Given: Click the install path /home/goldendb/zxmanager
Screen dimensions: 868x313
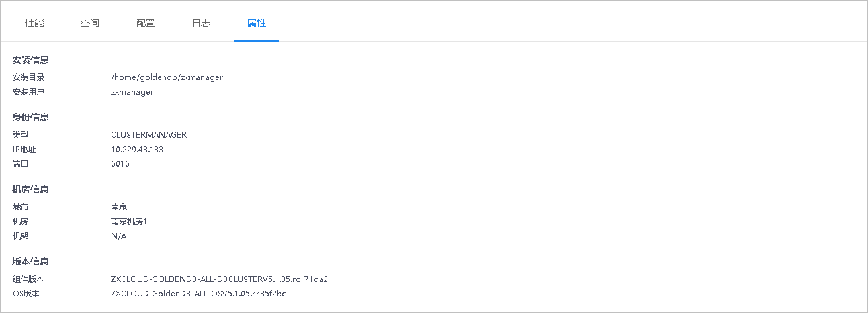Looking at the screenshot, I should pyautogui.click(x=167, y=77).
